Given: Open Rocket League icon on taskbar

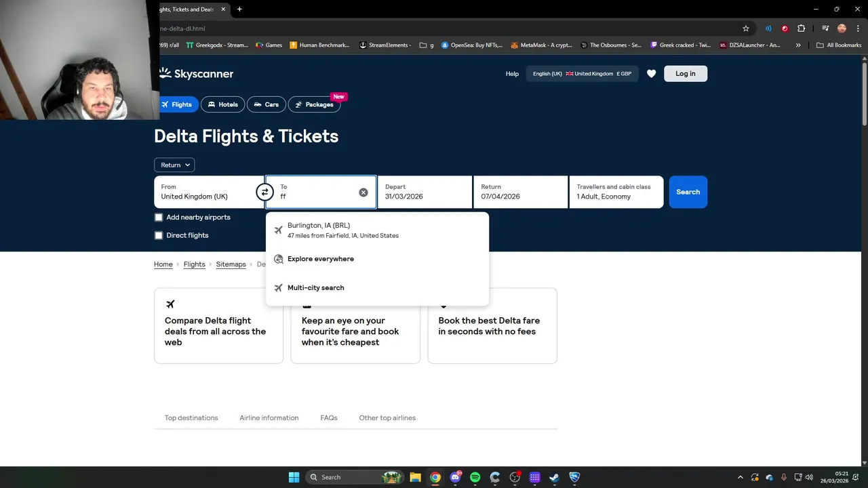Looking at the screenshot, I should 574,477.
